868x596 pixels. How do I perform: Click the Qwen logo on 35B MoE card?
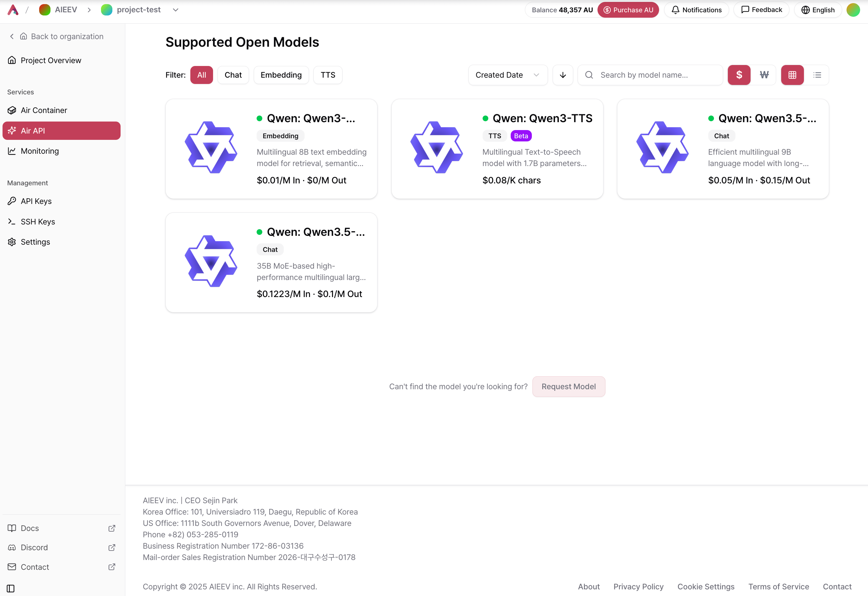(x=211, y=261)
